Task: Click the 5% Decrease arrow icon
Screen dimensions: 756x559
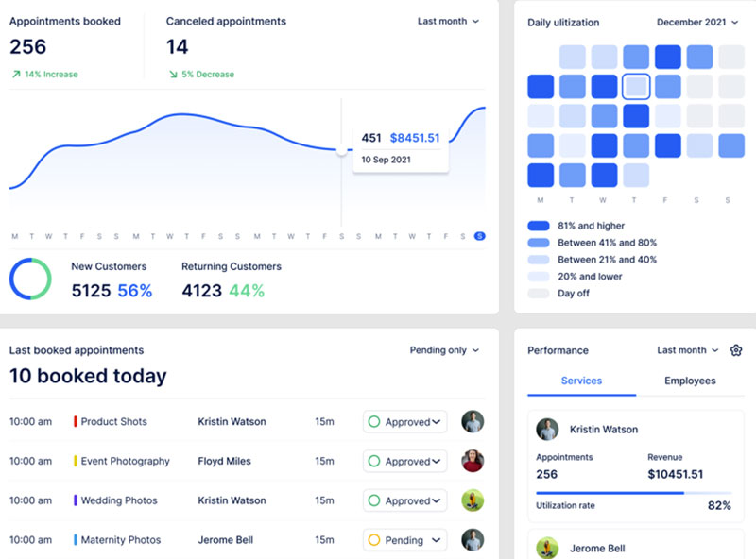Action: click(173, 75)
